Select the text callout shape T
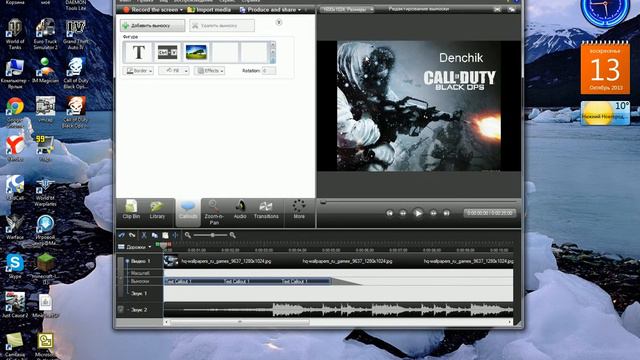 [138, 52]
